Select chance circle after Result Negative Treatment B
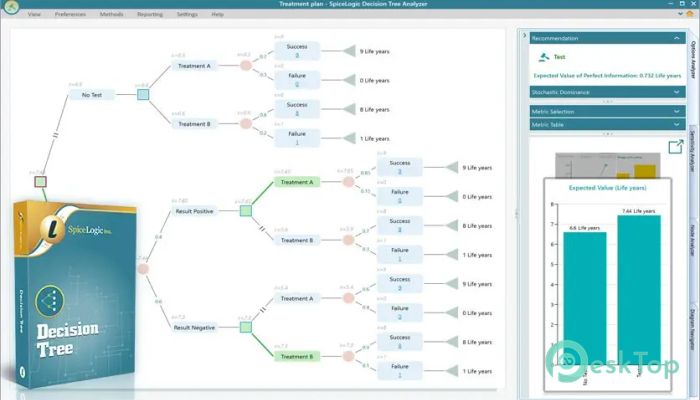Screen dimensions: 700x400 pos(348,356)
